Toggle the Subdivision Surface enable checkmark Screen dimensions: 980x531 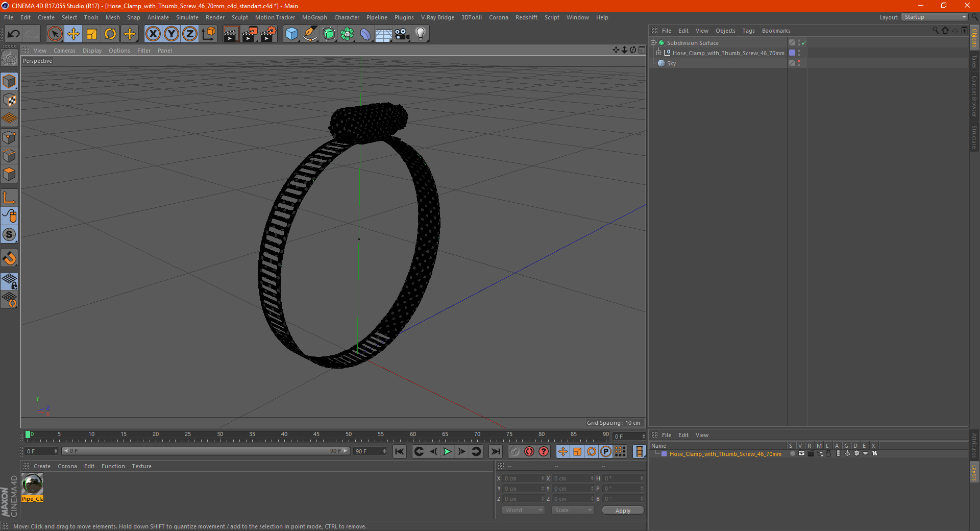[803, 43]
